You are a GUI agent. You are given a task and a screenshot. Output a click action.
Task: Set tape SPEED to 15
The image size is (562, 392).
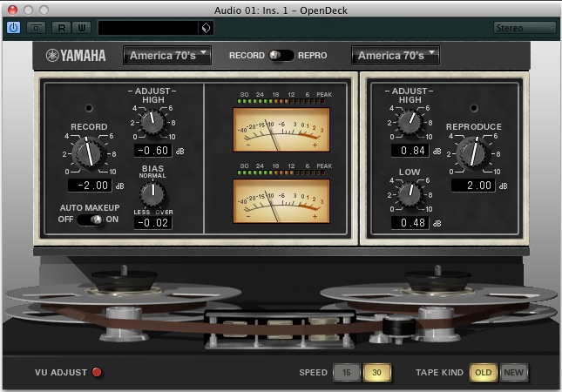347,372
